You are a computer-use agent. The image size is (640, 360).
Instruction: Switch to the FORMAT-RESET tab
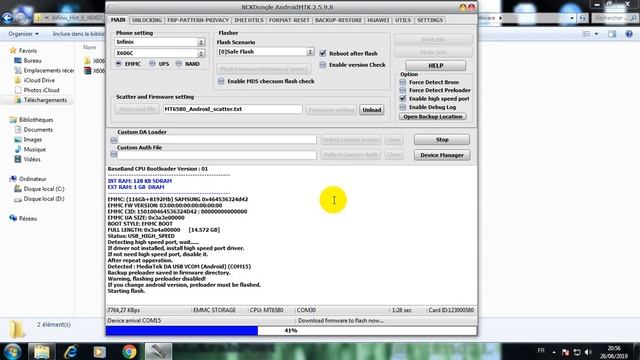pos(289,20)
